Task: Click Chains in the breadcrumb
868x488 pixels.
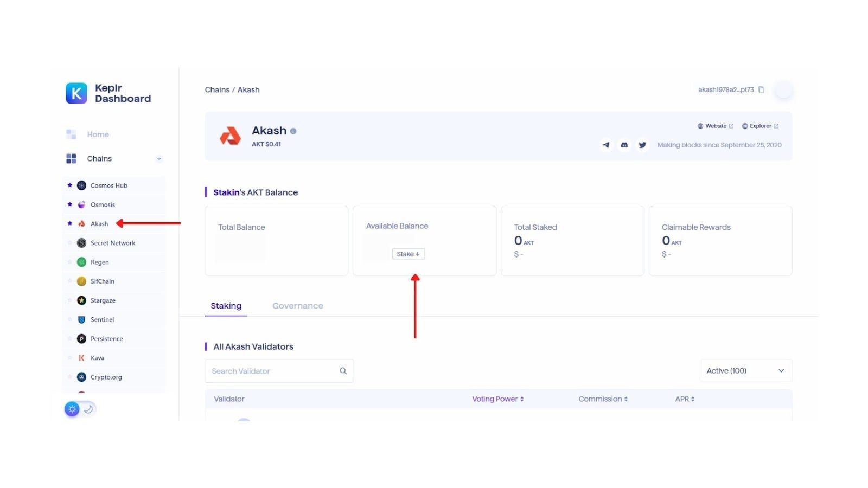Action: [x=217, y=90]
